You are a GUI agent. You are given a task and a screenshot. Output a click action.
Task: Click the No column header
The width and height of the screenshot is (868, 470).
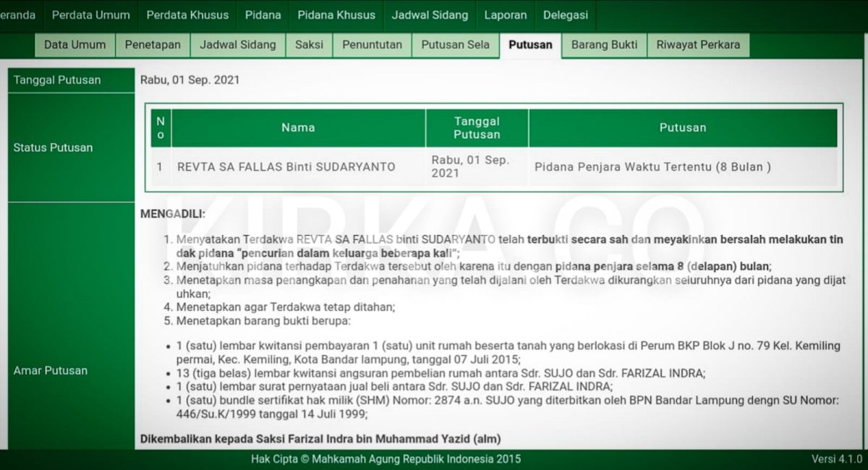161,128
